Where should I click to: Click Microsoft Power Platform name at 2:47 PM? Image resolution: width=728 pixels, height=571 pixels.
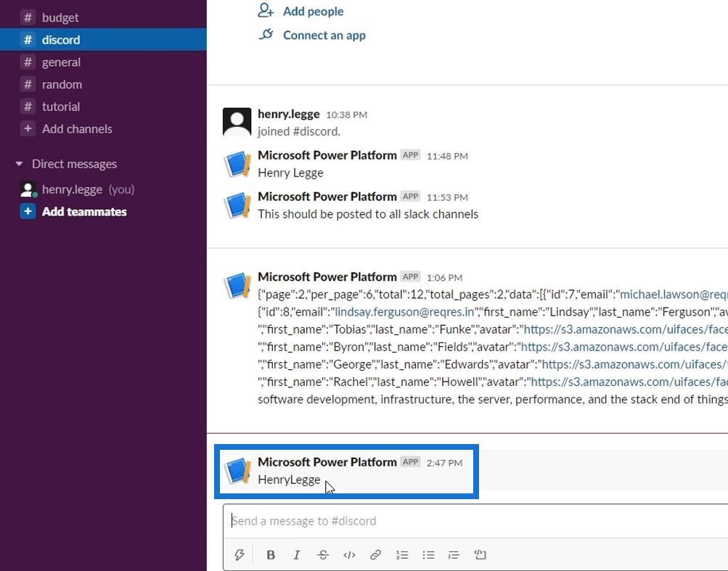[x=327, y=462]
